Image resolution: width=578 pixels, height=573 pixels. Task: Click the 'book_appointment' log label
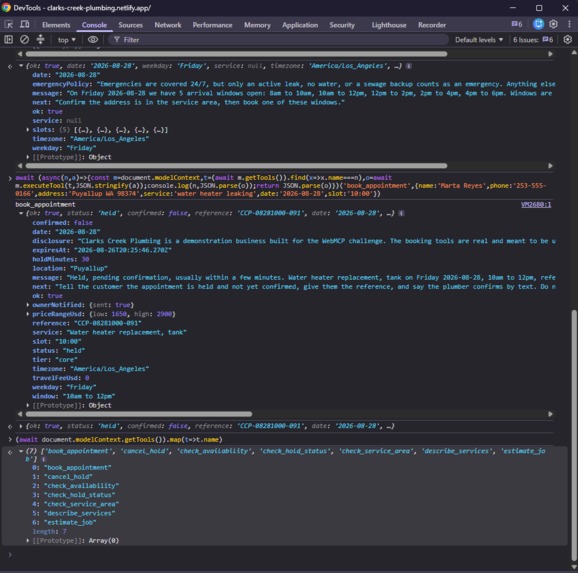(45, 205)
